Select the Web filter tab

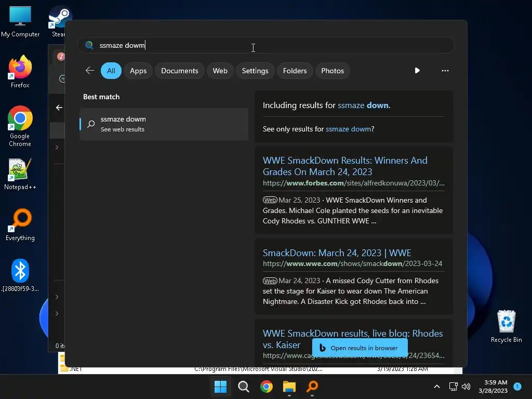220,71
